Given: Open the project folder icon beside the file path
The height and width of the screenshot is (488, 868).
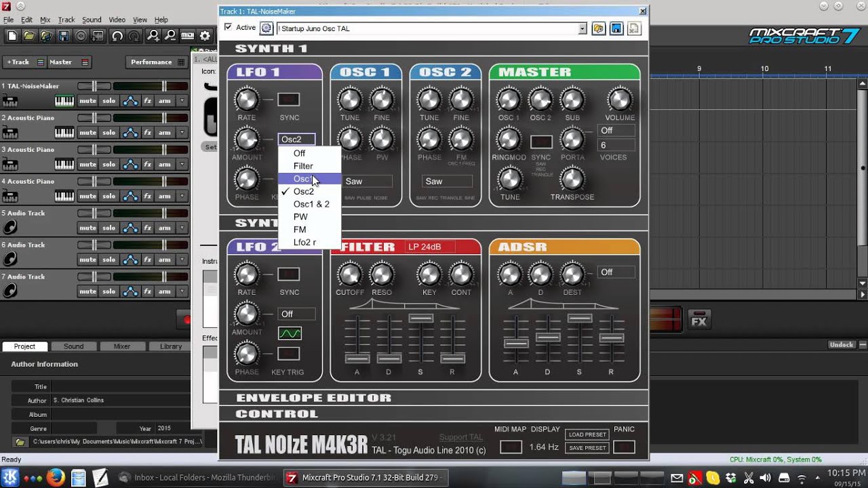Looking at the screenshot, I should (x=20, y=442).
